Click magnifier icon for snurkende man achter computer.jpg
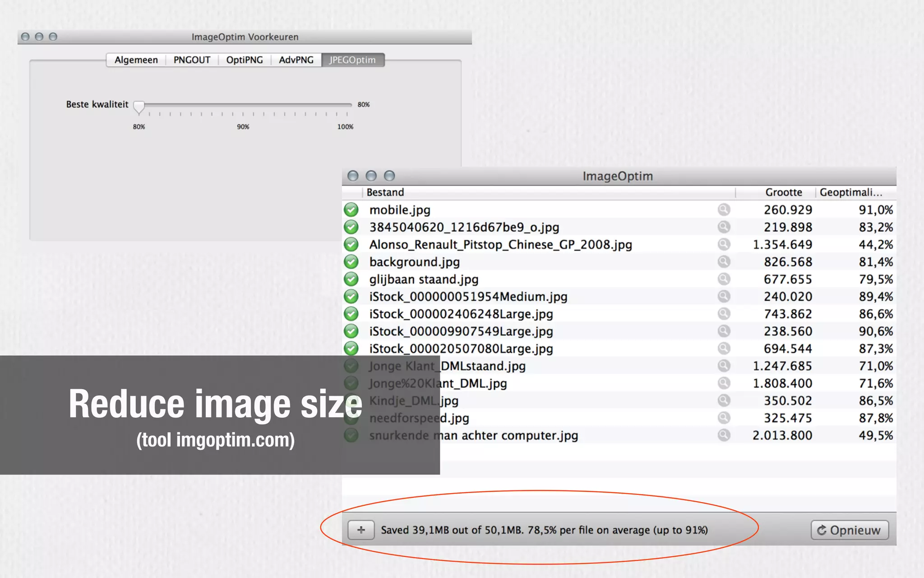Viewport: 924px width, 578px height. 724,435
